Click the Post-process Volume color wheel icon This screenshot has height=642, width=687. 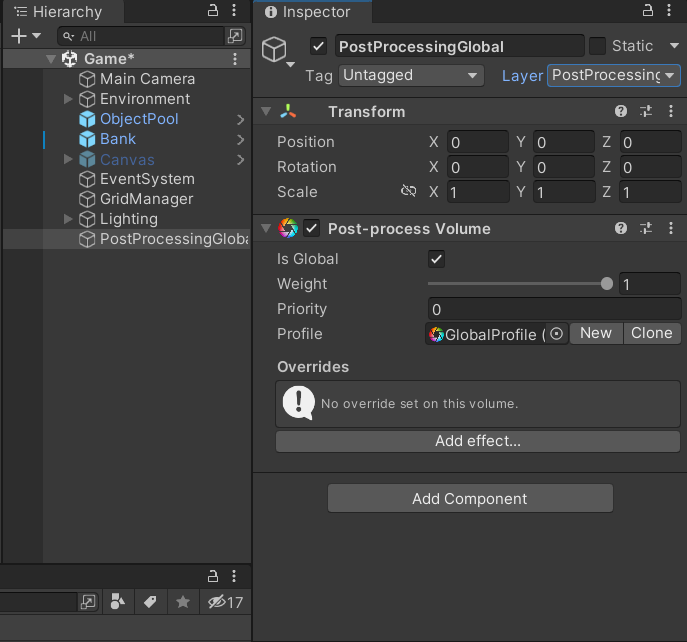tap(288, 228)
